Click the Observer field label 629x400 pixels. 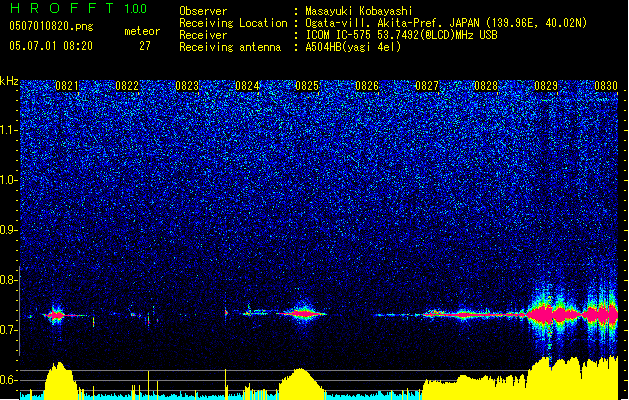click(x=203, y=11)
